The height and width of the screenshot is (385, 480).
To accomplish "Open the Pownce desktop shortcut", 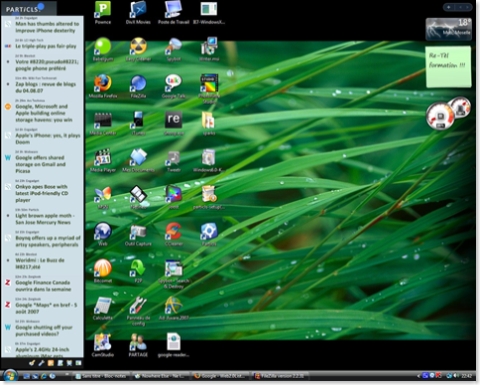I will 103,13.
